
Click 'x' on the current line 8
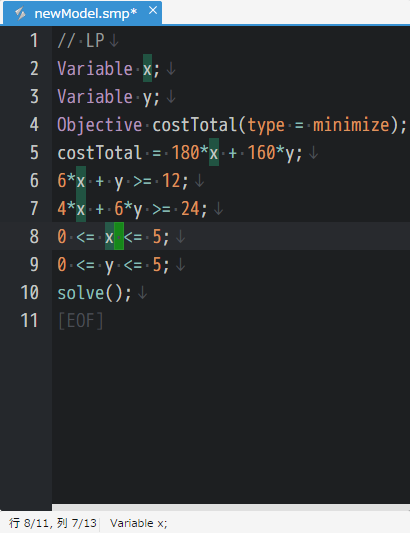109,237
